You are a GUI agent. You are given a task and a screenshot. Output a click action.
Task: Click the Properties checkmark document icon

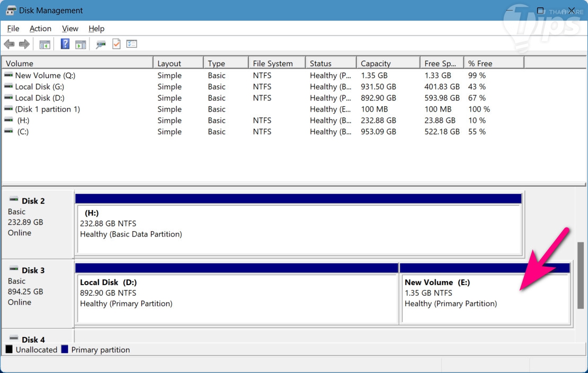(116, 44)
